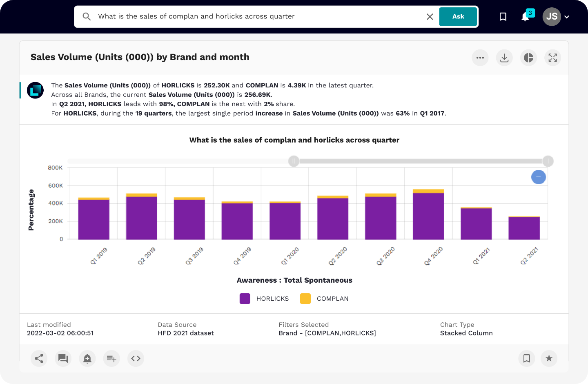This screenshot has width=588, height=384.
Task: Click the Q3 2020 axis label
Action: coord(385,256)
